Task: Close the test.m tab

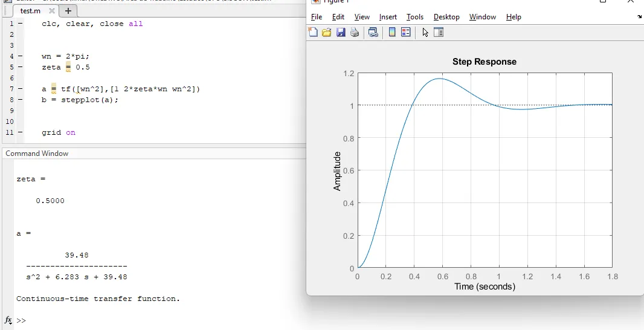Action: [52, 11]
